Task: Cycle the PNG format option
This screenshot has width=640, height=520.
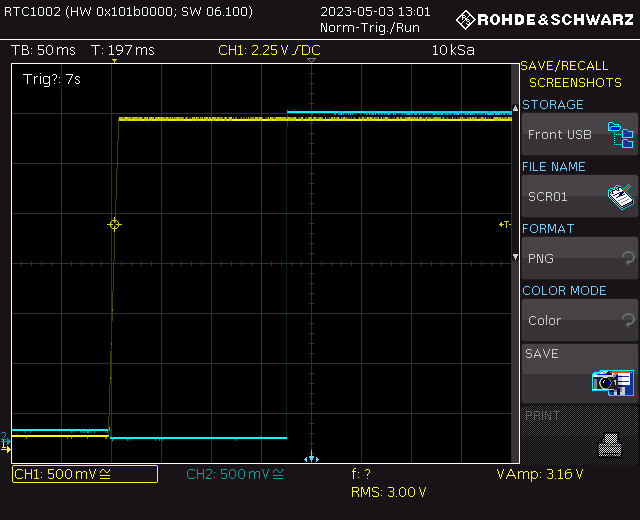Action: (x=579, y=258)
